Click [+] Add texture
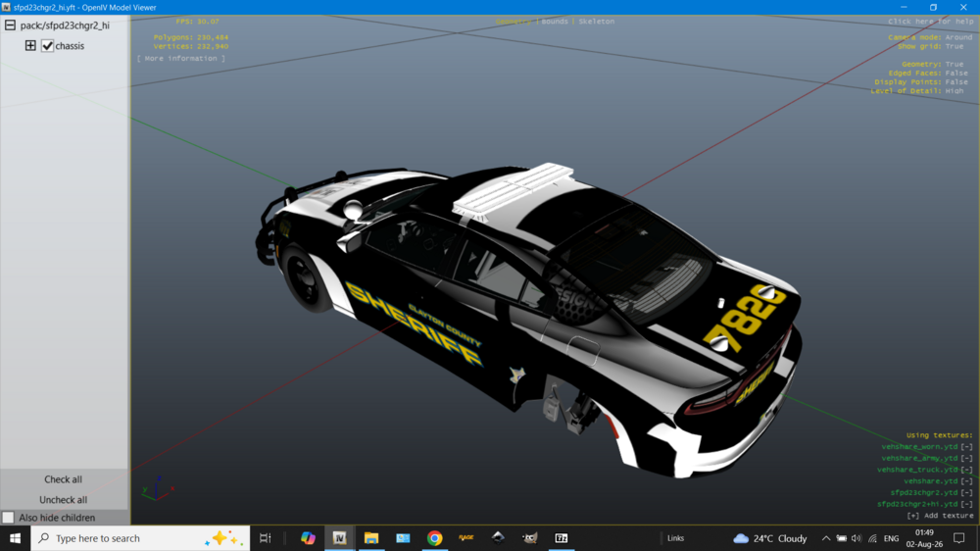The image size is (980, 551). [x=940, y=516]
